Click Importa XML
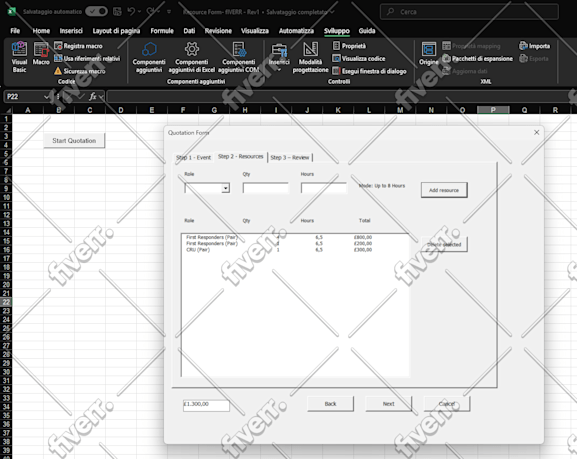 [535, 46]
